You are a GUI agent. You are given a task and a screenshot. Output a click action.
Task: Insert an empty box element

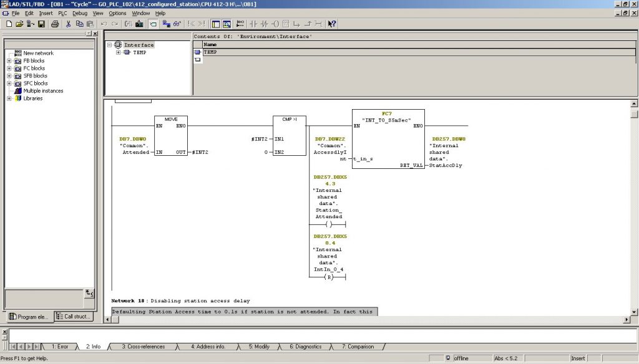(286, 24)
